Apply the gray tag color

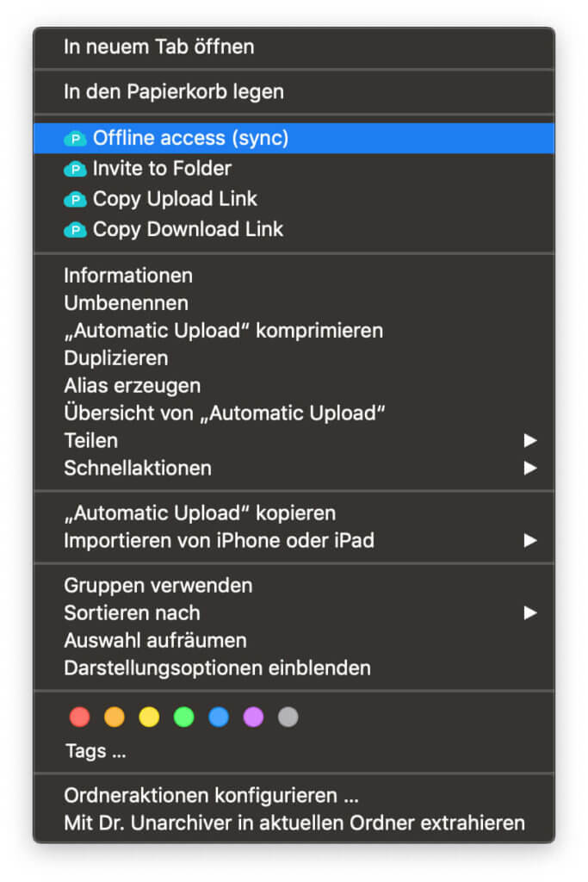click(x=288, y=717)
